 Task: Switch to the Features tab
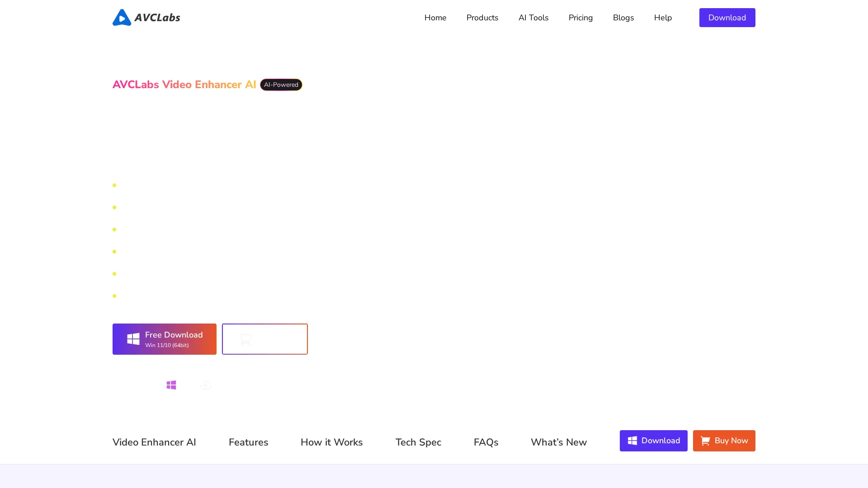248,442
